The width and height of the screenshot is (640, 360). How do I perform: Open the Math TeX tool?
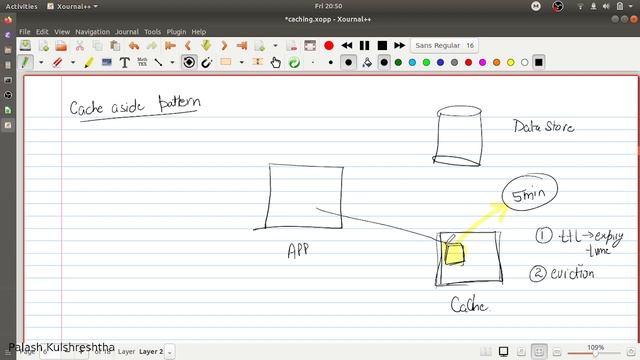(142, 62)
